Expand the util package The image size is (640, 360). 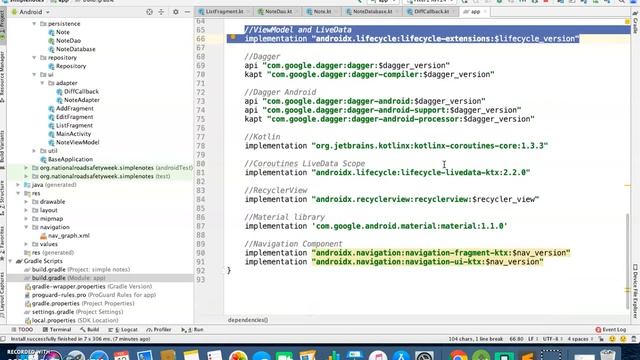(x=34, y=151)
